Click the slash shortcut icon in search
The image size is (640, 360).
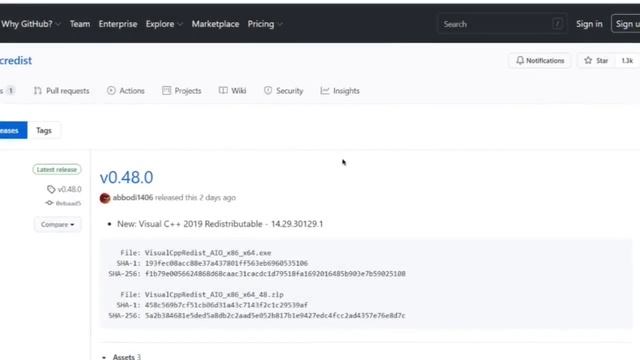(558, 24)
